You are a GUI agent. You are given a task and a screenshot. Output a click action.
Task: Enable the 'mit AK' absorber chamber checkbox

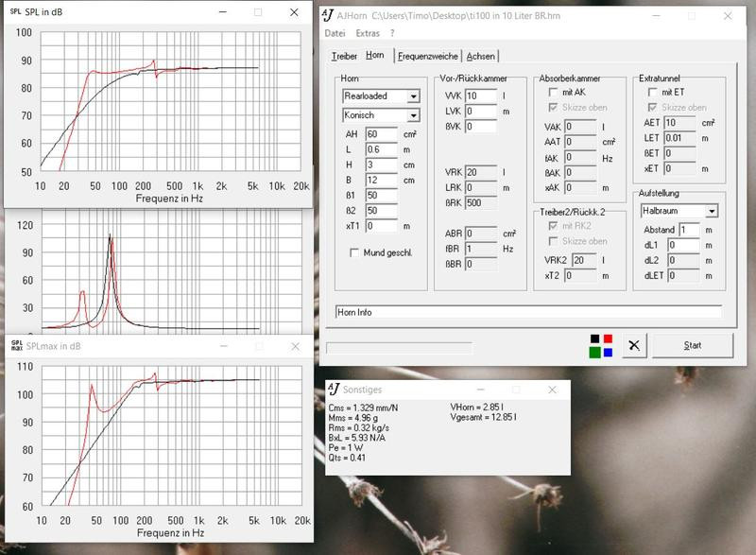554,92
